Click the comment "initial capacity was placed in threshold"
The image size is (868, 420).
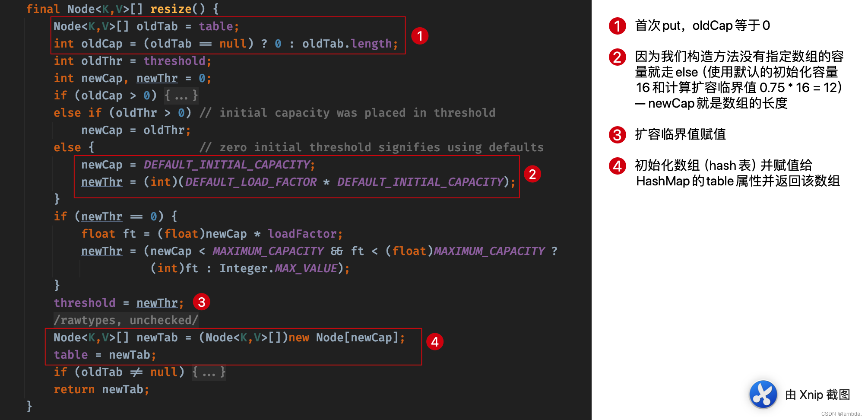[x=358, y=113]
